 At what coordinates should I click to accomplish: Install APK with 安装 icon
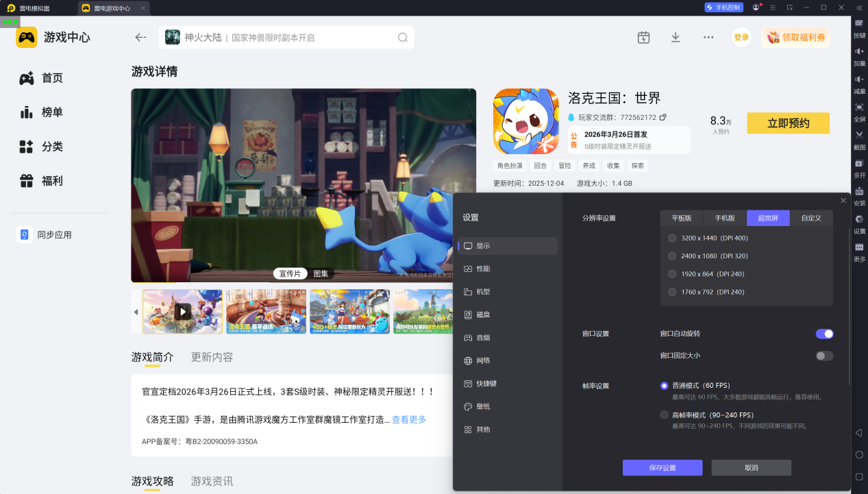[x=859, y=196]
